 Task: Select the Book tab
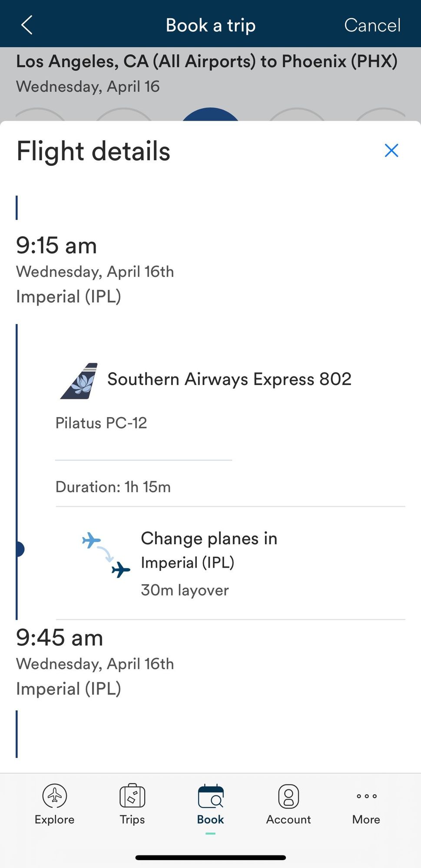[x=210, y=804]
